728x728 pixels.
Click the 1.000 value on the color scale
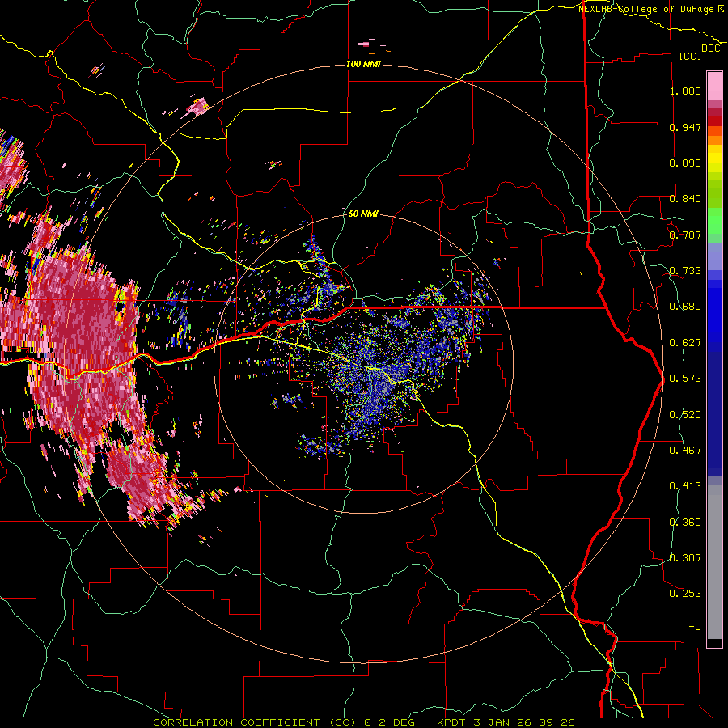[685, 91]
